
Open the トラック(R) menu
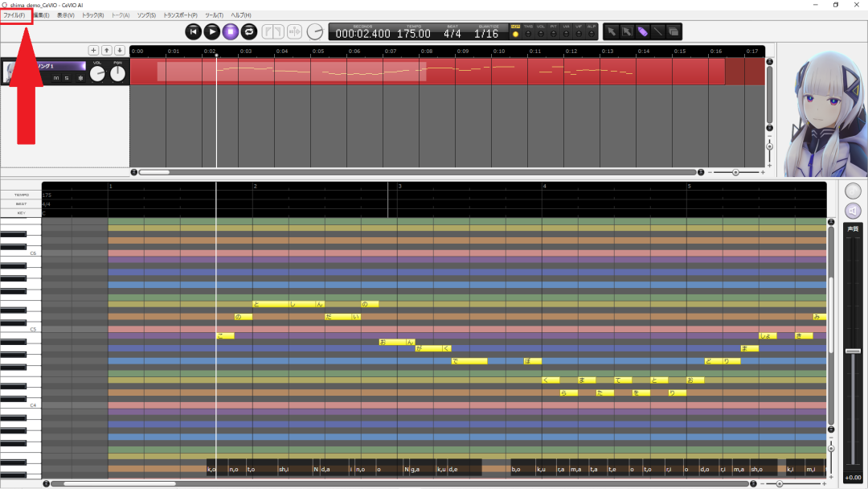pyautogui.click(x=92, y=15)
